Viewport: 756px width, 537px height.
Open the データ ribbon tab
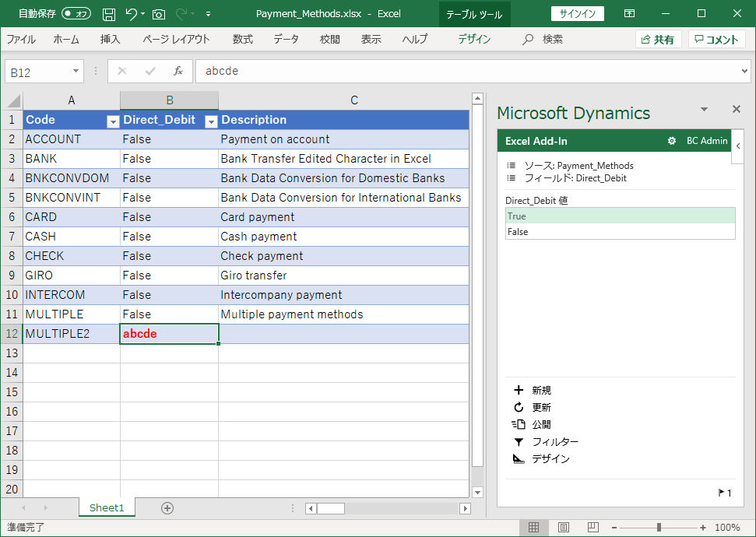click(x=286, y=40)
